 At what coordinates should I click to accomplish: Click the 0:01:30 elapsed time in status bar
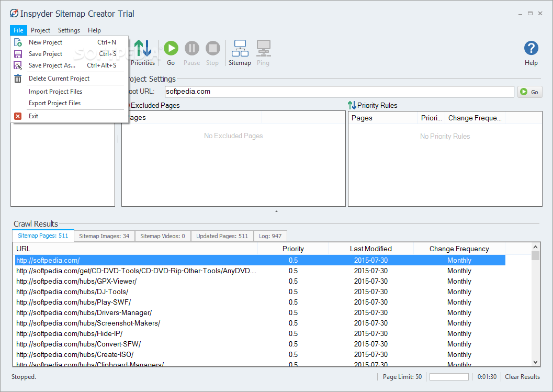tap(487, 377)
